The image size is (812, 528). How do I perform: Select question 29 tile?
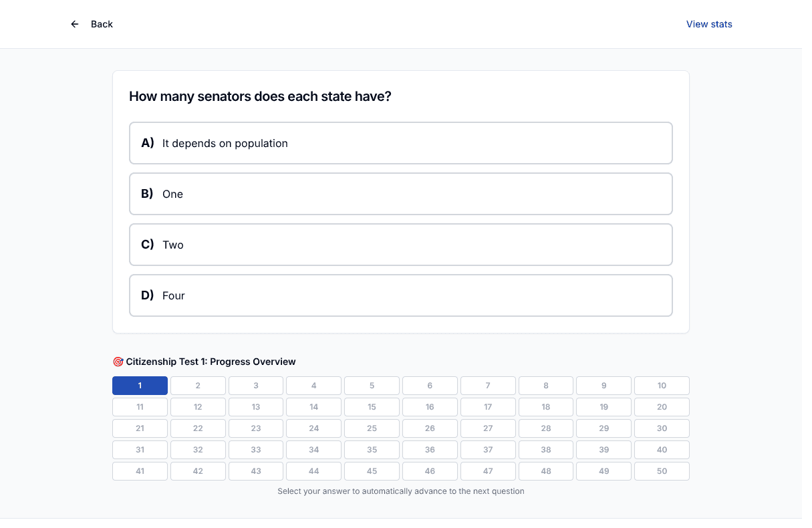(604, 428)
